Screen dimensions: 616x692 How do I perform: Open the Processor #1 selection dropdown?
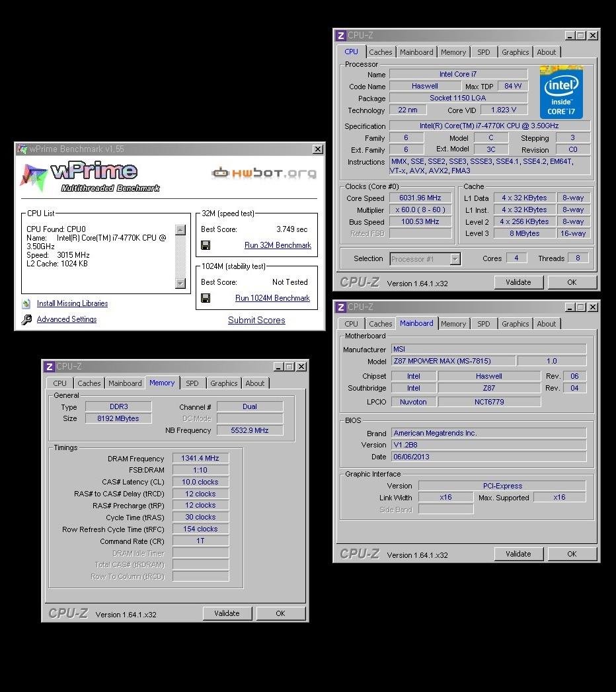tap(455, 259)
